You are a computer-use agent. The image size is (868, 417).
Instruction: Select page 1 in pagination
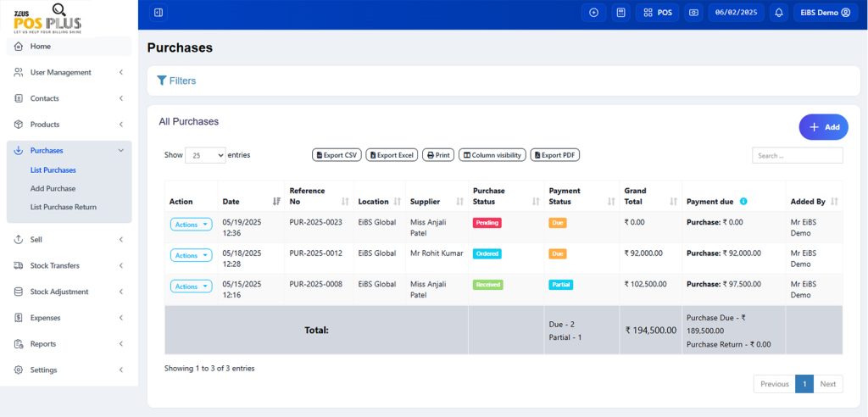click(x=804, y=384)
